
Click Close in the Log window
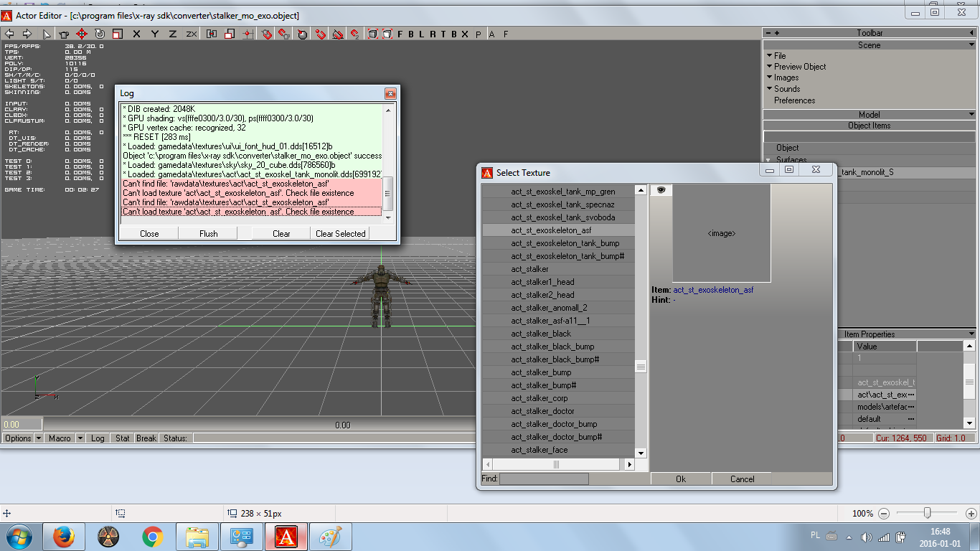tap(149, 233)
